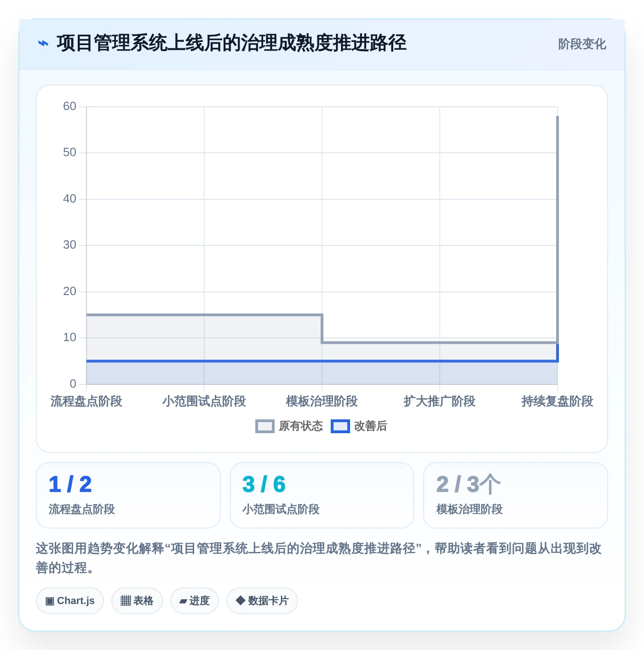Click the 小范围试点阶段 caption under 3 / 6
Viewport: 644px width, 650px height.
click(x=281, y=509)
